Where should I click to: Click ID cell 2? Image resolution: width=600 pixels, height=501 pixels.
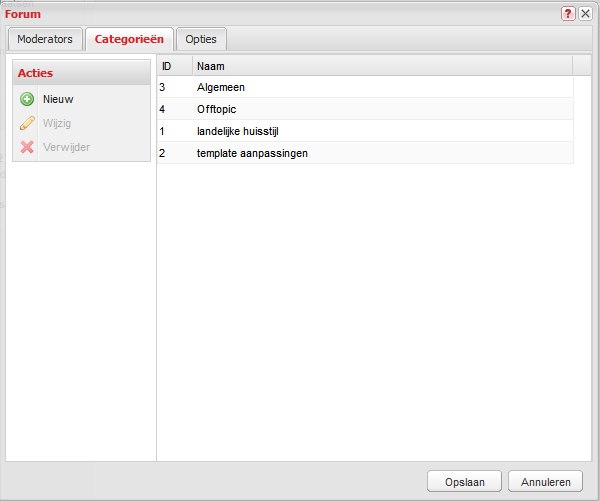[x=162, y=153]
